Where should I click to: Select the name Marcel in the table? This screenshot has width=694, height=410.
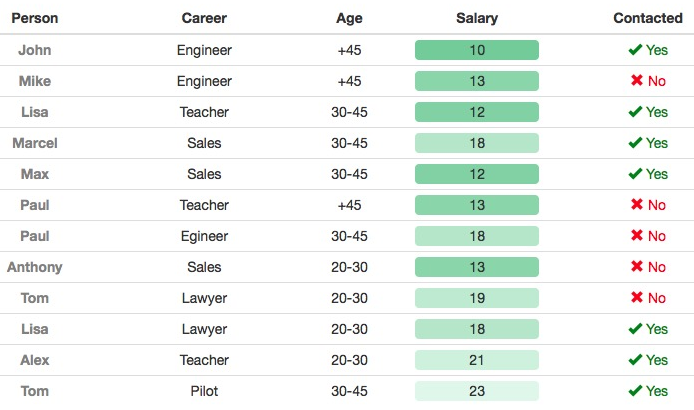coord(35,143)
